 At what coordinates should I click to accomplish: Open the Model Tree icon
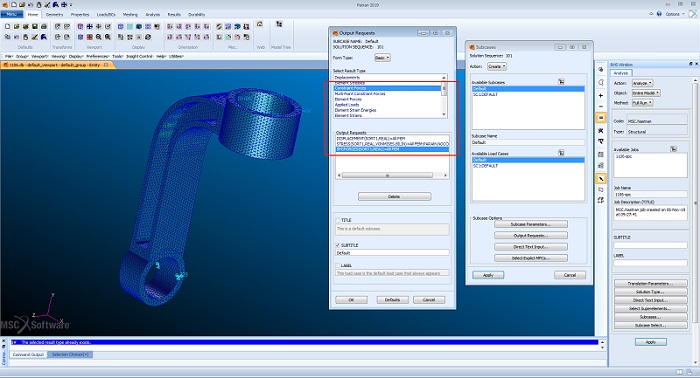point(279,24)
